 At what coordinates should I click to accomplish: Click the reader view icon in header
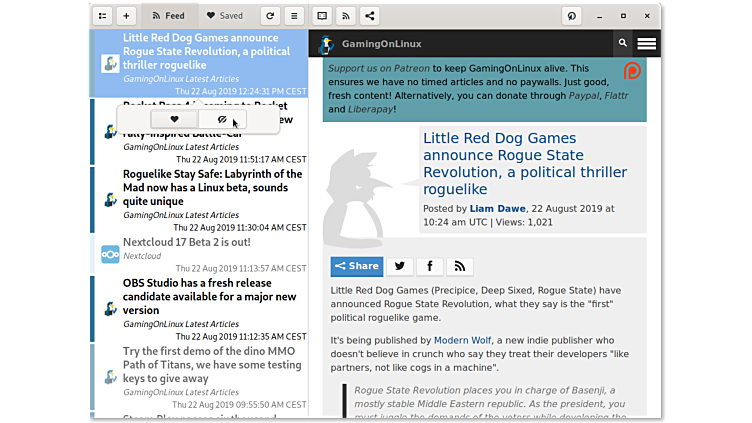tap(321, 16)
